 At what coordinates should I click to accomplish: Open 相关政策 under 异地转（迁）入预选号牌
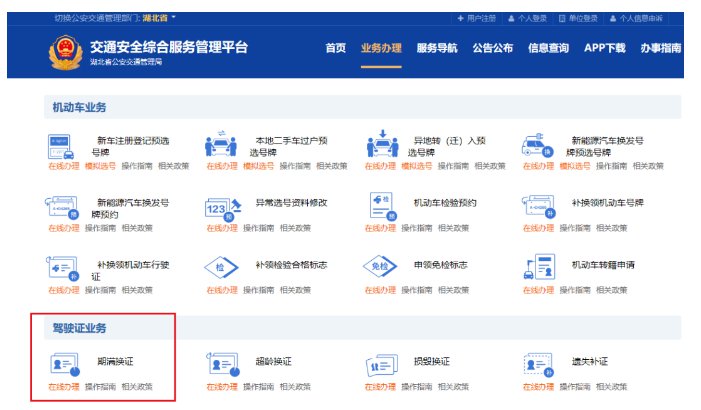coord(490,166)
